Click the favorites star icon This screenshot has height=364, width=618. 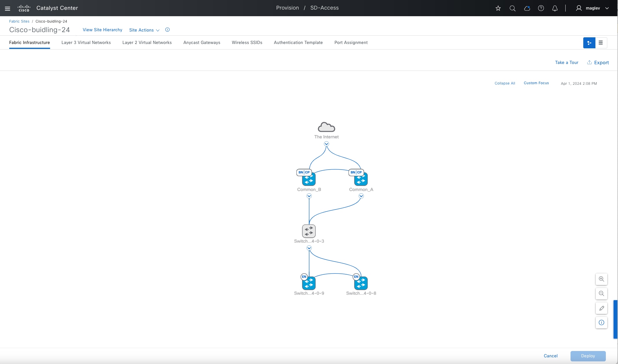(498, 8)
